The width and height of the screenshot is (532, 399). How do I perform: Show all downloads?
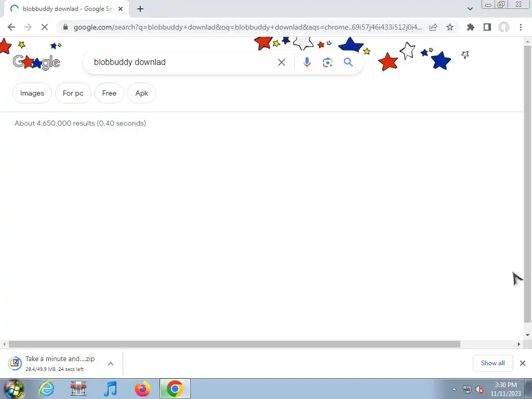(493, 363)
